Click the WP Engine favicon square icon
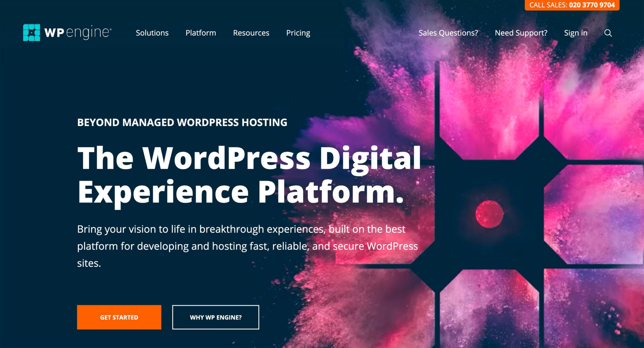Viewport: 644px width, 348px height. (x=31, y=33)
